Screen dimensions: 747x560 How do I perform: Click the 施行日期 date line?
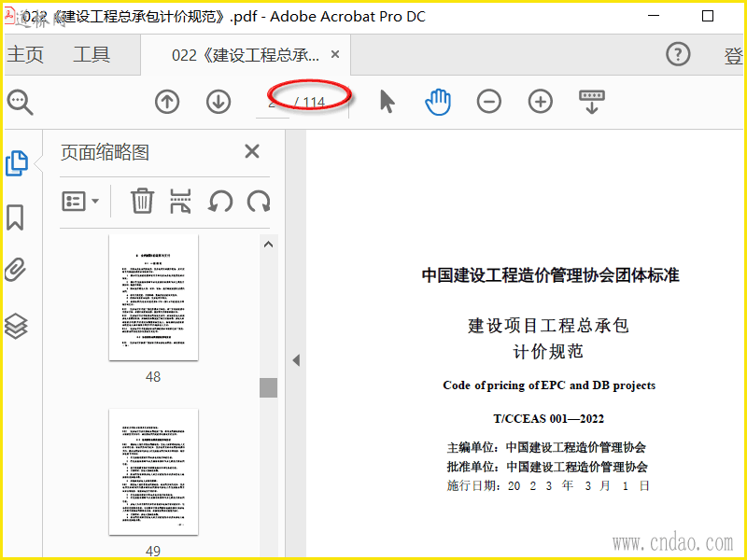point(548,485)
